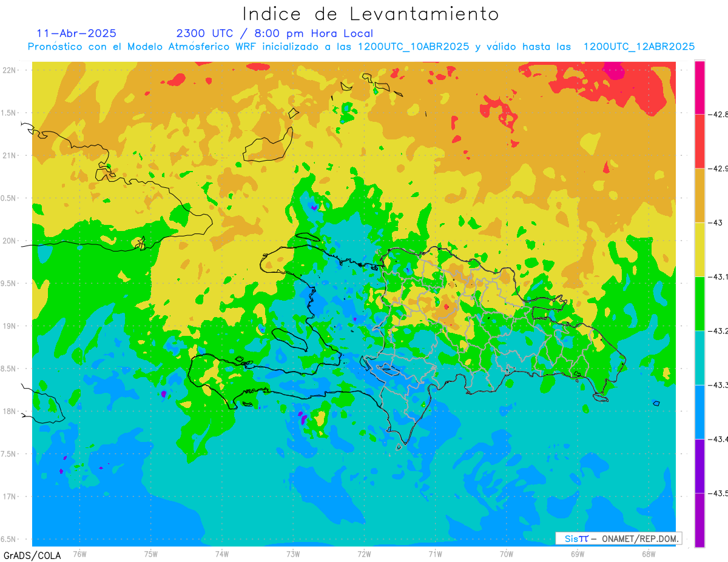The width and height of the screenshot is (728, 562).
Task: Click the "71W" longitude label
Action: (435, 554)
